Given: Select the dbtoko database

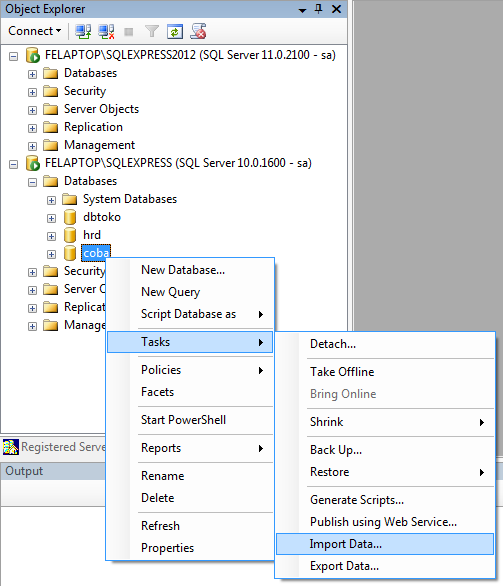Looking at the screenshot, I should (102, 217).
